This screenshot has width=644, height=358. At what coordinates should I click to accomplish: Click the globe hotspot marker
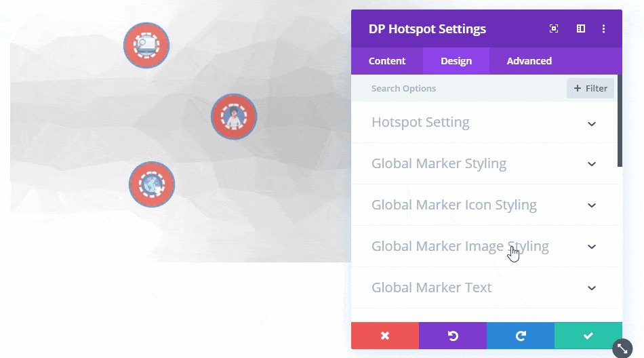[x=152, y=184]
